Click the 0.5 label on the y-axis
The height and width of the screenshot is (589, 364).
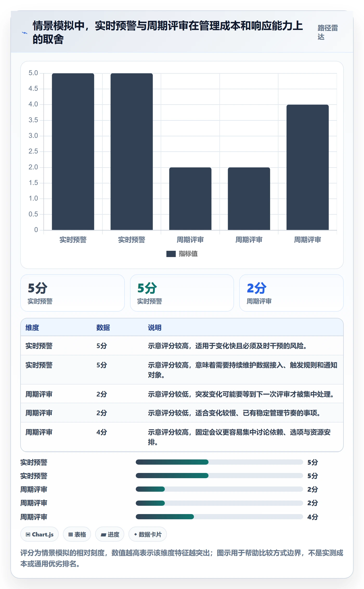click(x=33, y=214)
